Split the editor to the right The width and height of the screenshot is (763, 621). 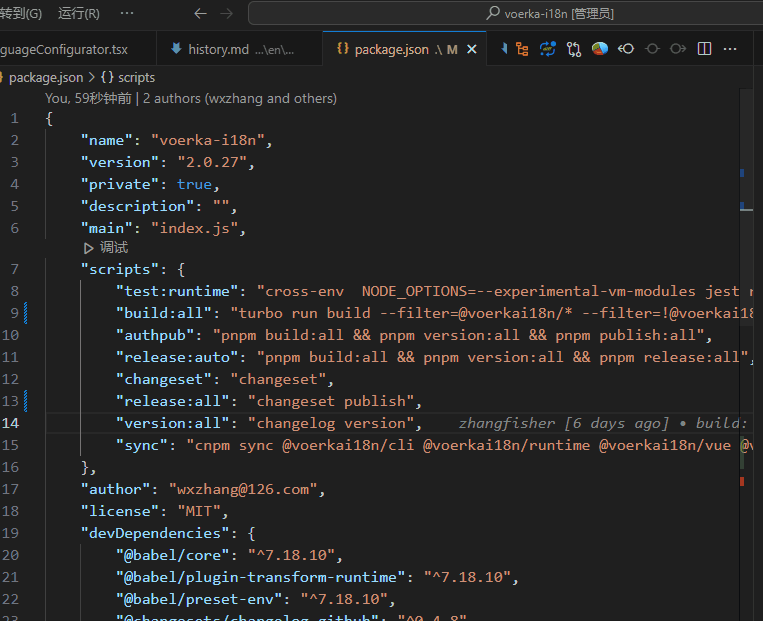coord(704,49)
